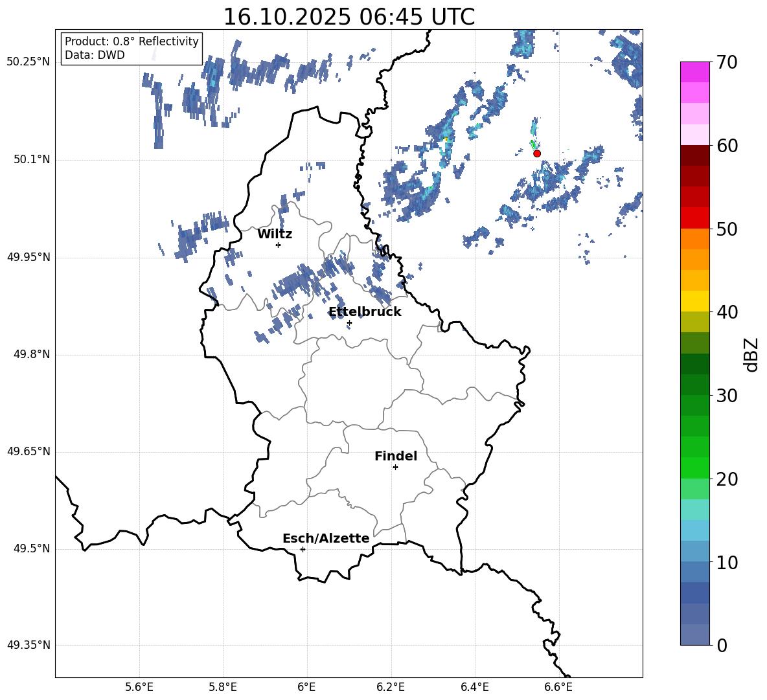The width and height of the screenshot is (767, 700).
Task: Click the red dot radar marker
Action: coord(537,153)
